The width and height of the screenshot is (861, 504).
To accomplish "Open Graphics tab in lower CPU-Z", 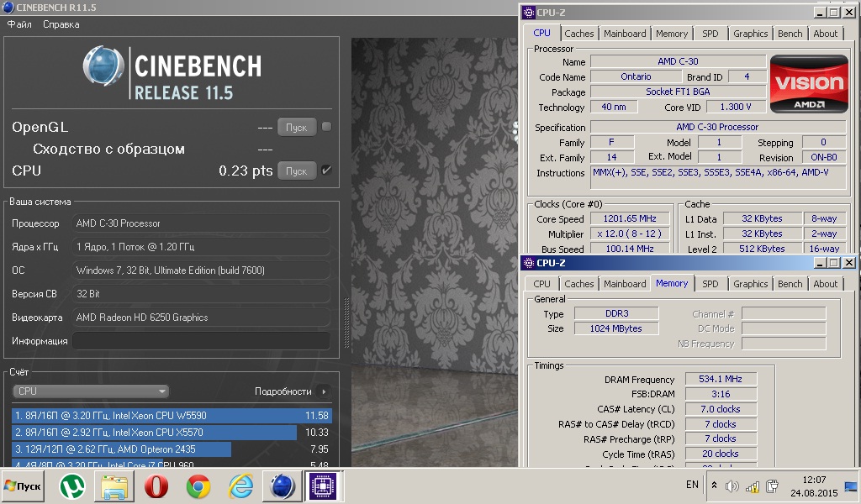I will click(x=751, y=284).
